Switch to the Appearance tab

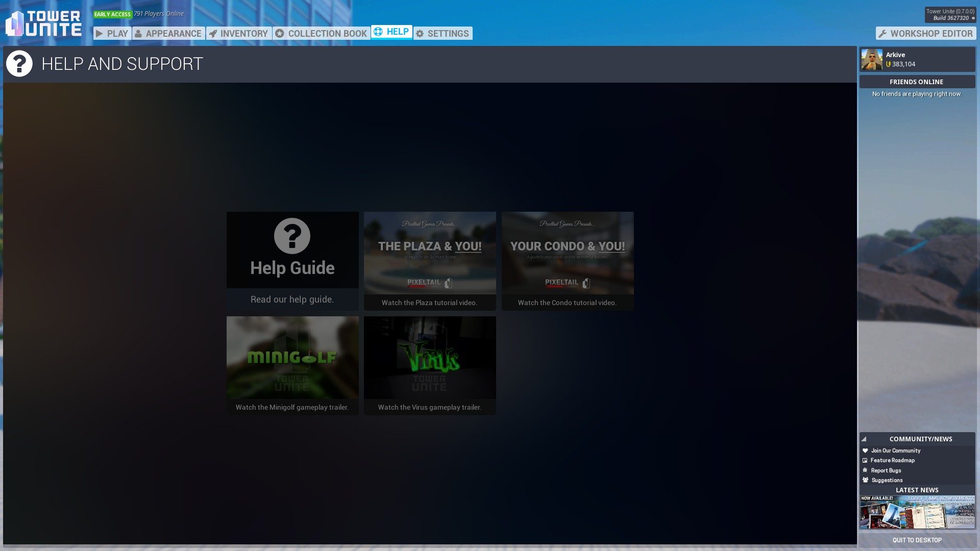168,34
